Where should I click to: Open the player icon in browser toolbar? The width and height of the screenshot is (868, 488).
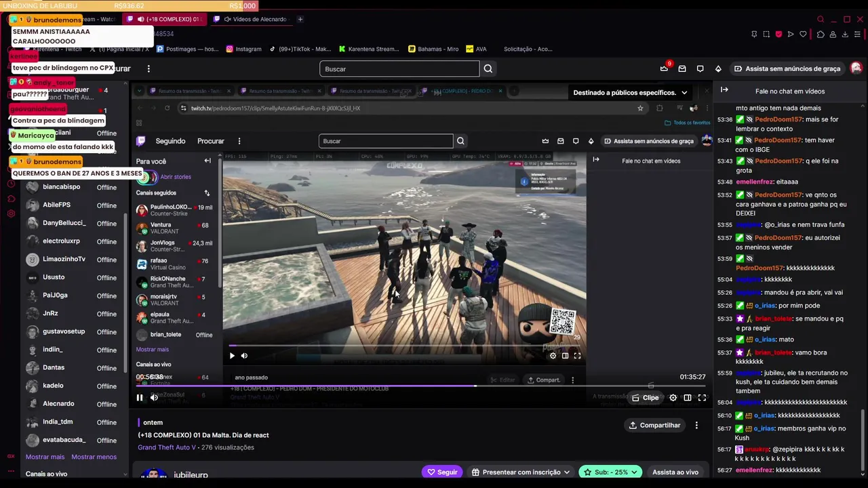coord(791,34)
